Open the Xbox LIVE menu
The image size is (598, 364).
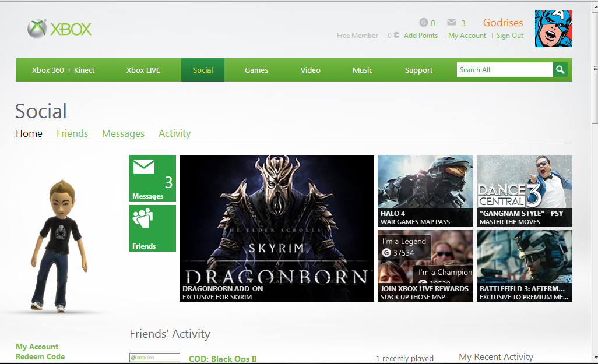[143, 70]
